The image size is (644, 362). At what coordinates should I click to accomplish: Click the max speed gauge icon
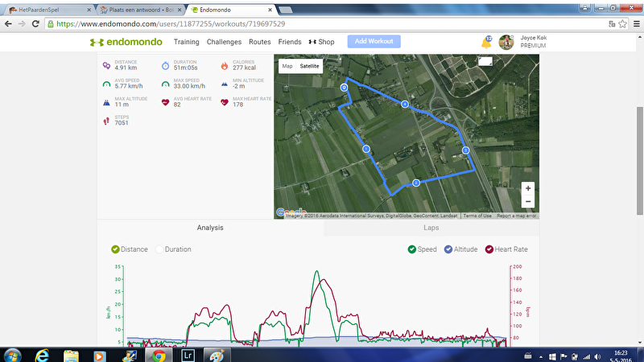tap(165, 84)
